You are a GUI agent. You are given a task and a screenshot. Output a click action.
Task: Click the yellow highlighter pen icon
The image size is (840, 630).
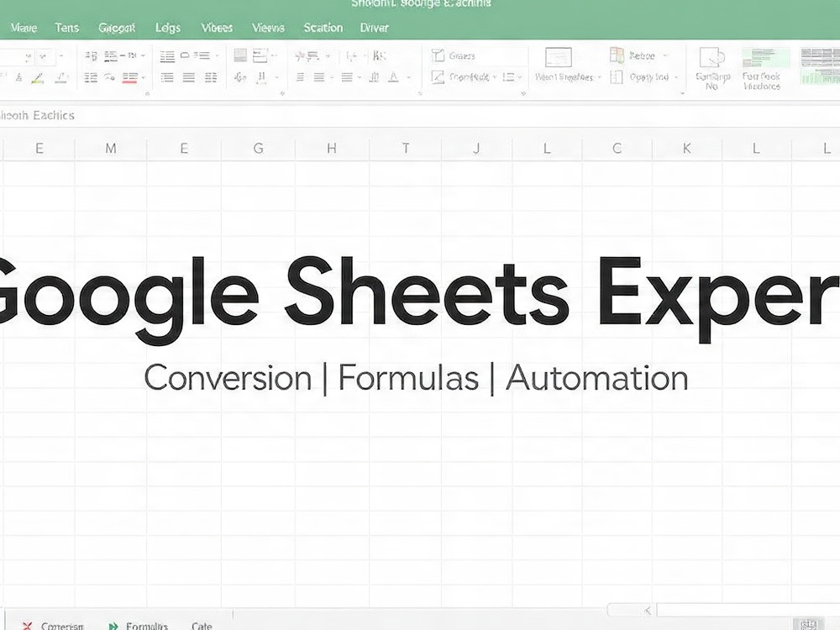coord(38,78)
